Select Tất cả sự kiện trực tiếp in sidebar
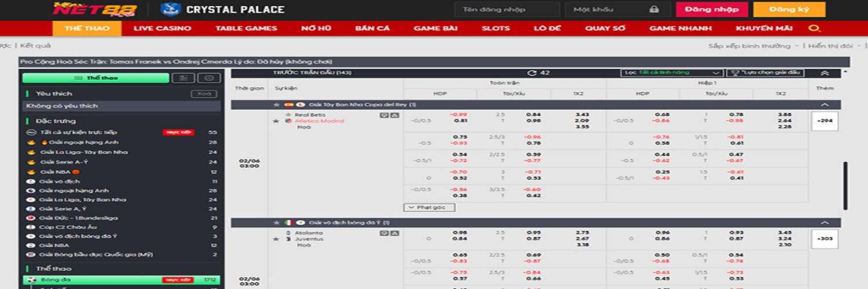Screen dimensions: 868x289 (x=122, y=132)
